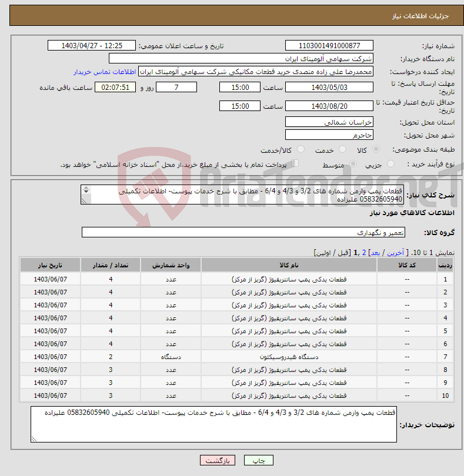
Task: Click response deadline date 1403/05/03
Action: (x=329, y=87)
